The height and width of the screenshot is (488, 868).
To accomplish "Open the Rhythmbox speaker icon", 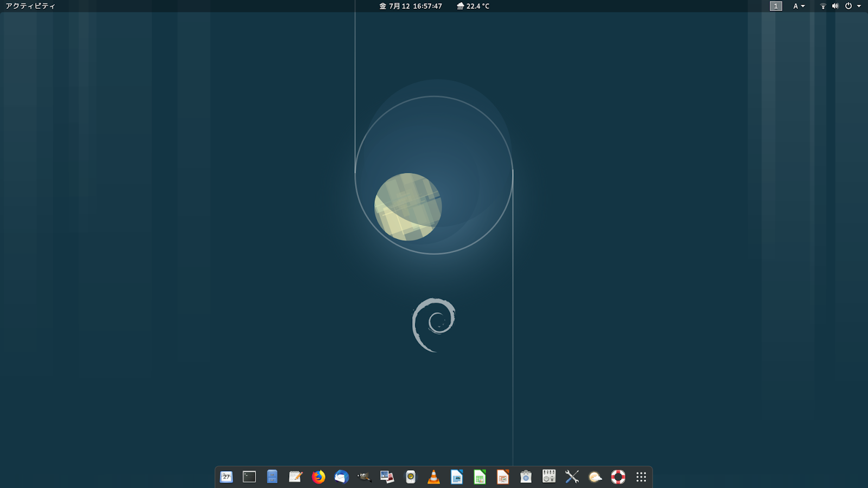I will pos(411,477).
